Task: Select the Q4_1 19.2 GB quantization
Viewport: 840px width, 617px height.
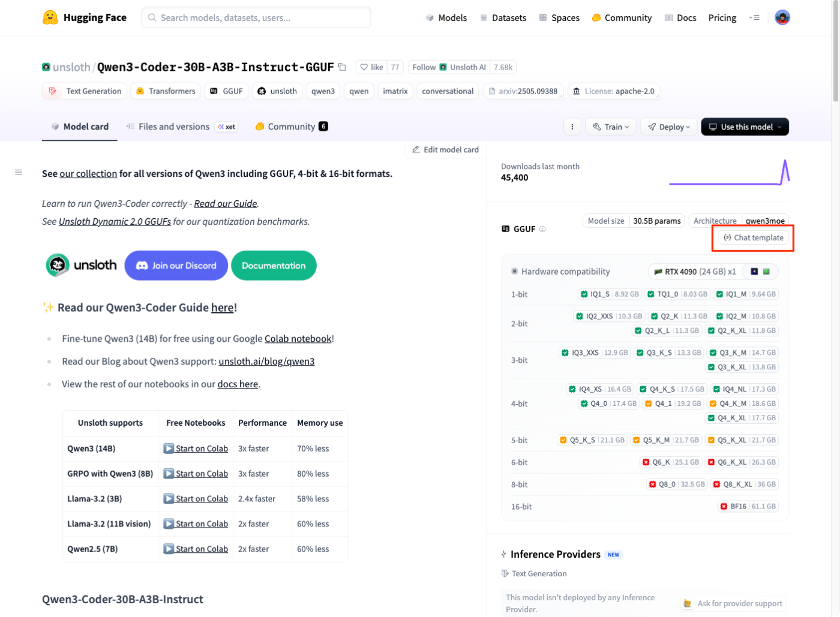Action: (673, 404)
